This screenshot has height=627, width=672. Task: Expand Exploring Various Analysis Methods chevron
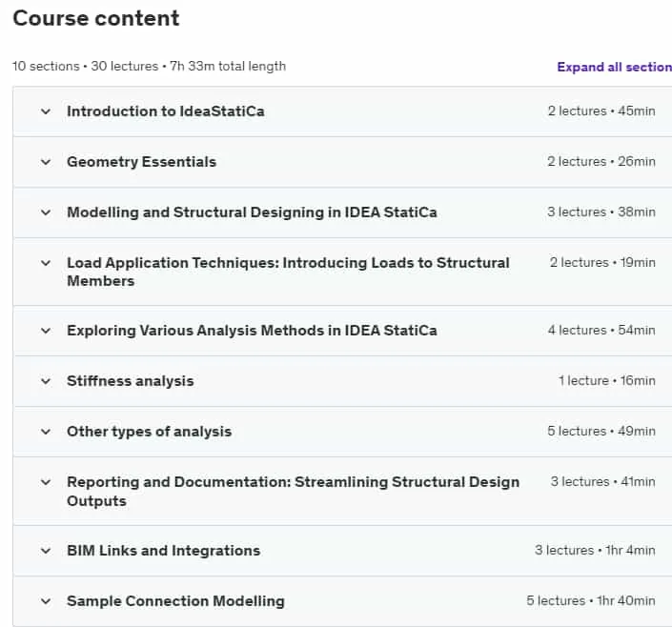[x=46, y=331]
